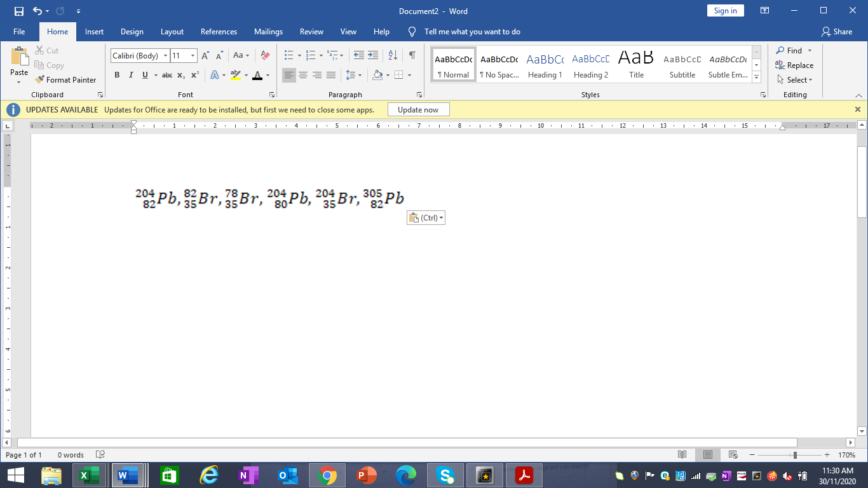Adjust the zoom slider handle
Screen dimensions: 868x488
point(795,455)
